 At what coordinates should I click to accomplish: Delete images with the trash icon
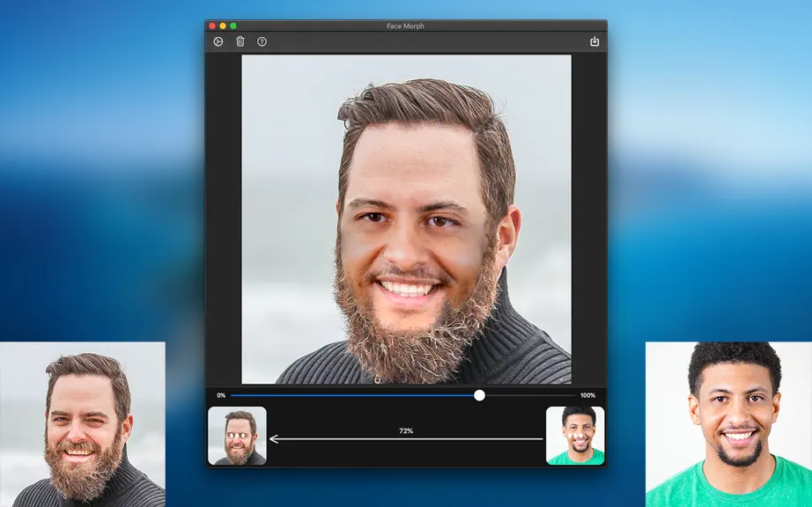pyautogui.click(x=240, y=41)
